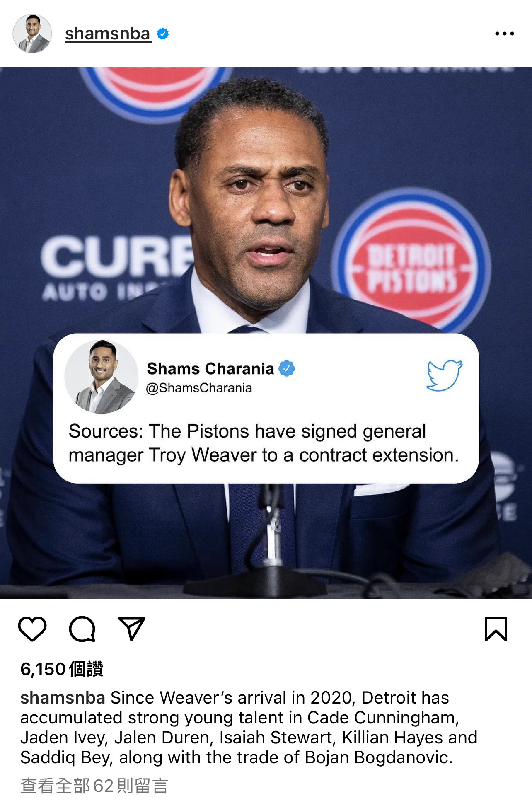Click the @ShamsCharania handle
Screen dimensions: 532x803
point(199,388)
